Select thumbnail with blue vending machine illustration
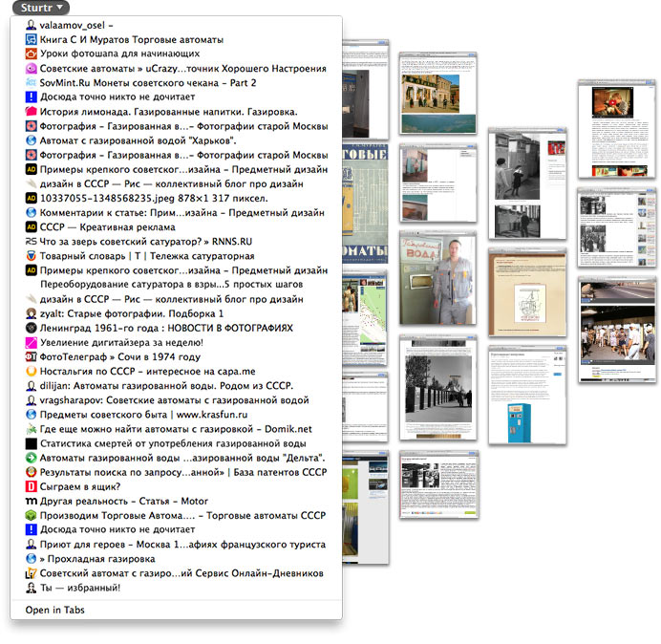Viewport: 661px width, 644px height. 522,395
